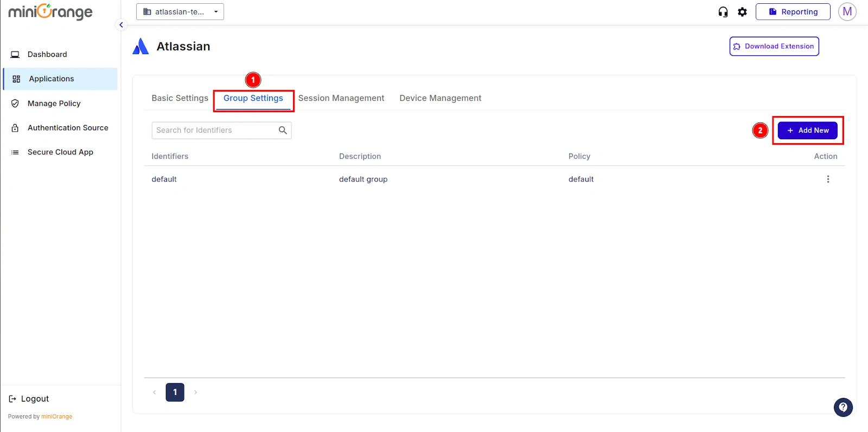
Task: Click the Reporting button
Action: 793,12
